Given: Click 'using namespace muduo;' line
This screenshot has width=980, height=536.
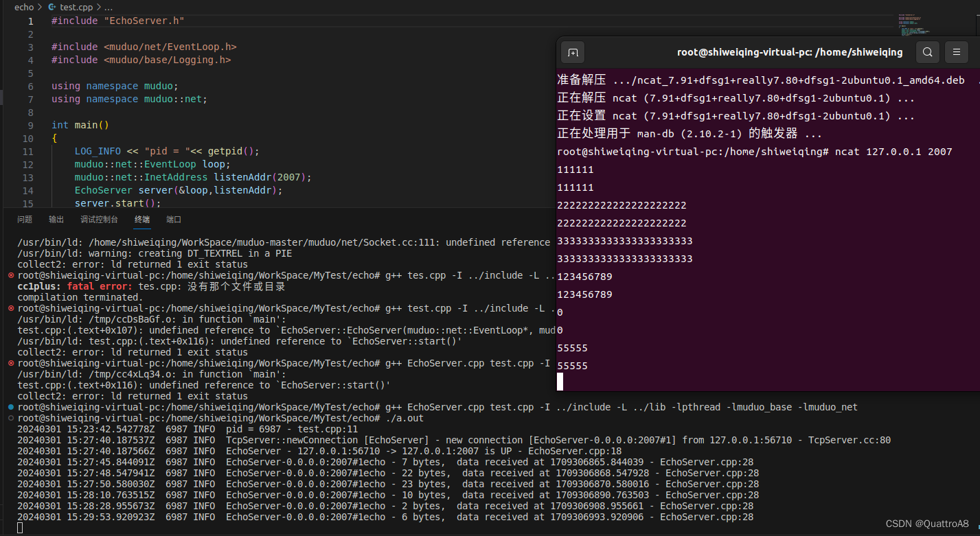Looking at the screenshot, I should point(115,86).
